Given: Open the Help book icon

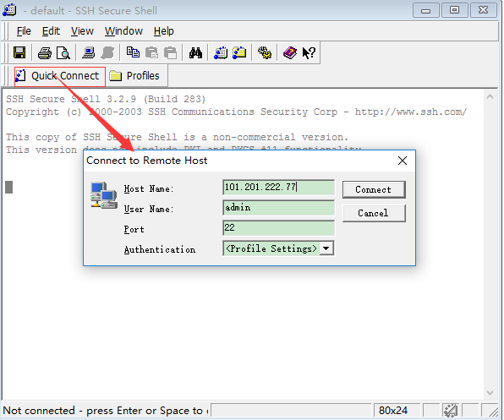Looking at the screenshot, I should point(290,52).
